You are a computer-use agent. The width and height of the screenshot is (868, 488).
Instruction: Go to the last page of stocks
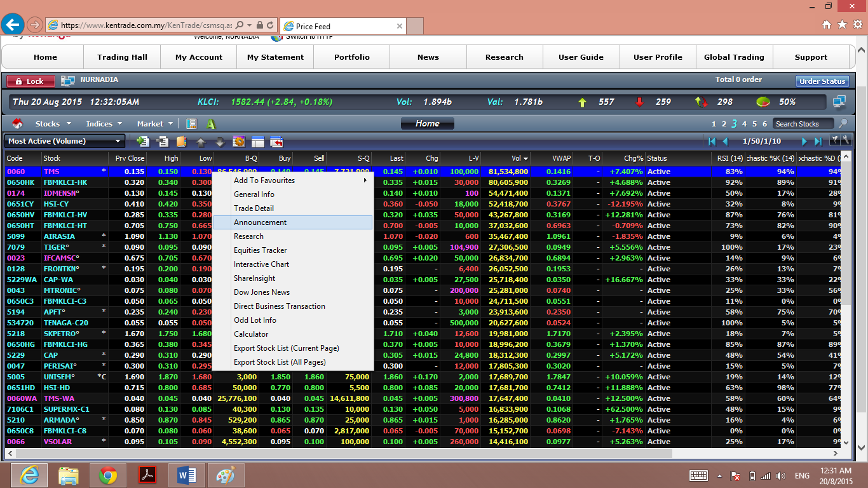point(818,141)
